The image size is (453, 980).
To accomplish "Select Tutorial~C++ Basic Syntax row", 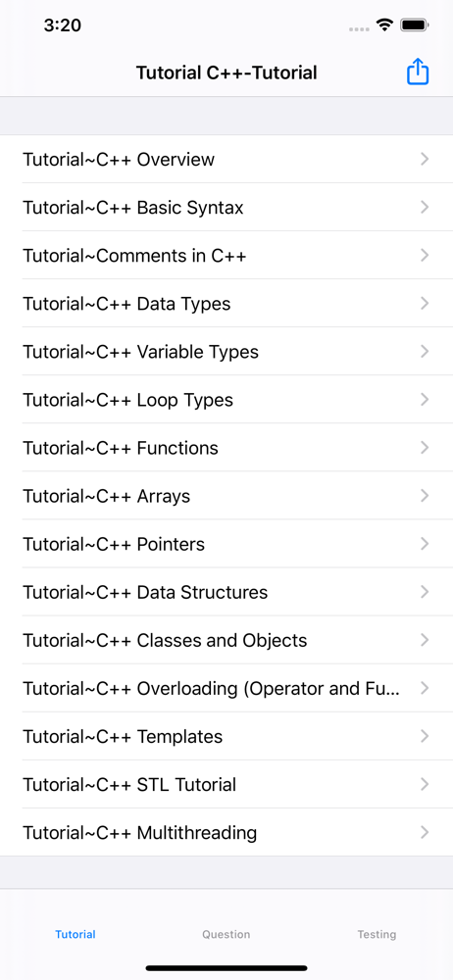I will 226,208.
